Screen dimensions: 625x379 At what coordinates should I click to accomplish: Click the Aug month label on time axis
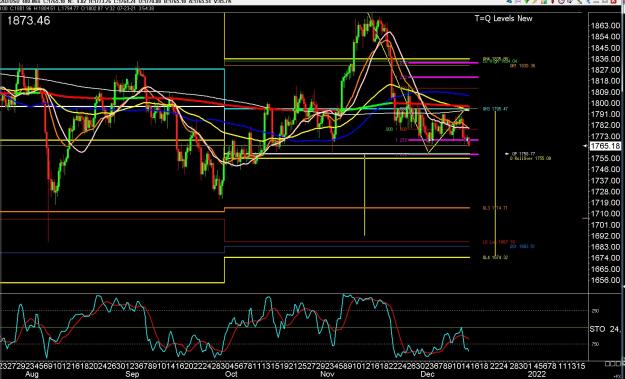pyautogui.click(x=32, y=374)
